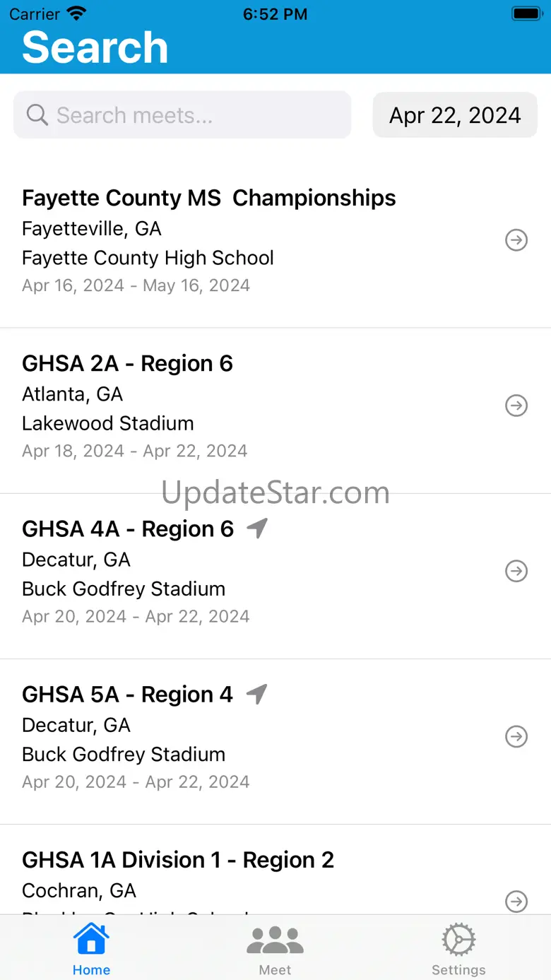
Task: Tap arrow icon for GHSA 1A Division 1
Action: [516, 901]
